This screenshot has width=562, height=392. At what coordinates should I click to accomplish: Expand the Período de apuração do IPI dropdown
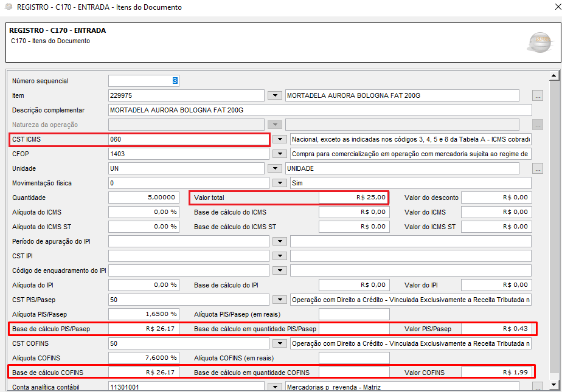click(279, 241)
